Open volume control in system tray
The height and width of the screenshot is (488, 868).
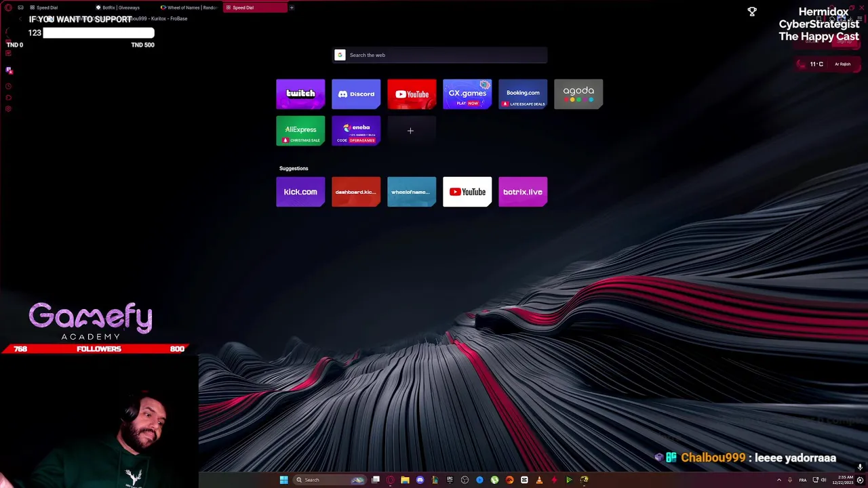pos(823,480)
